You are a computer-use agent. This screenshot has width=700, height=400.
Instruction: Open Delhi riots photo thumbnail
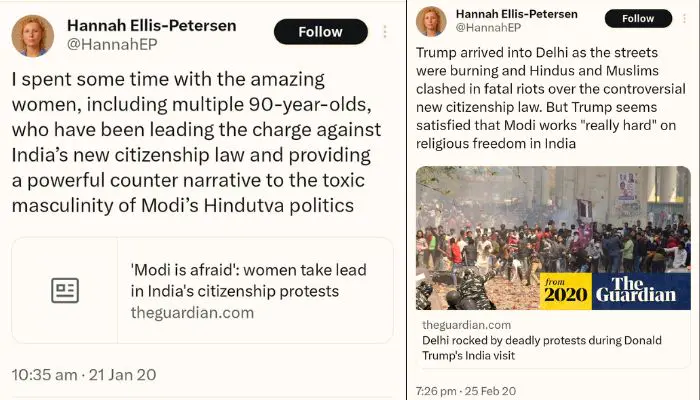pyautogui.click(x=553, y=238)
